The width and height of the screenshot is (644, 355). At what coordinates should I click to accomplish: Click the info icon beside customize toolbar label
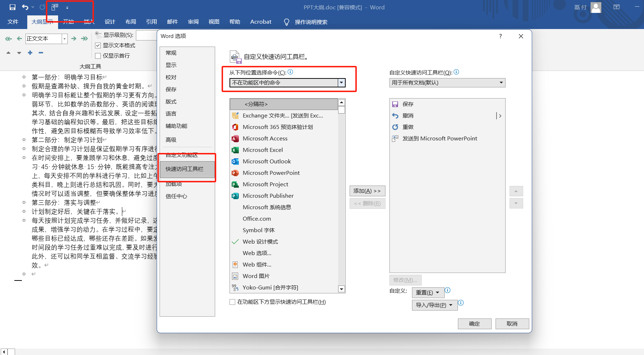click(x=456, y=72)
